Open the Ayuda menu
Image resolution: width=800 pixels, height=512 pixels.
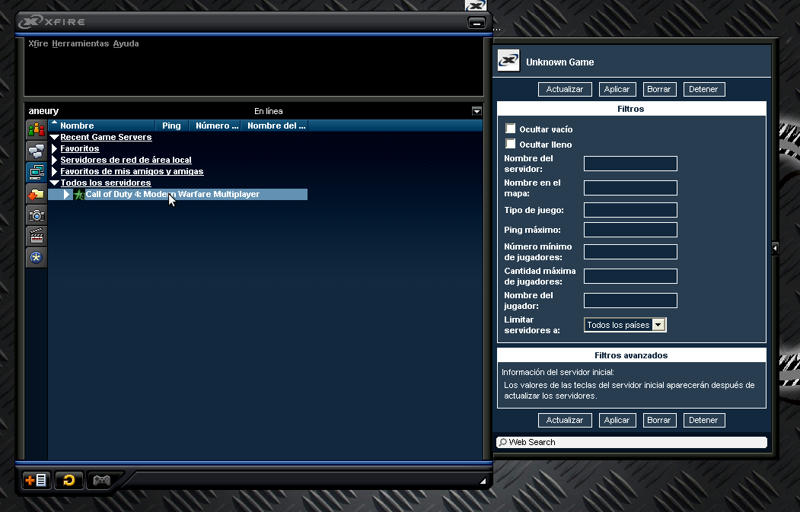click(126, 43)
